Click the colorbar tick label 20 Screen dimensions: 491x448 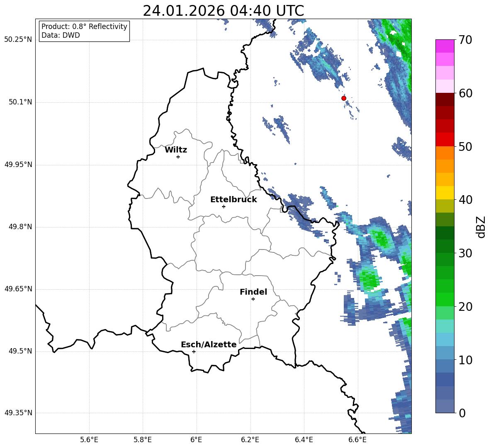point(465,307)
